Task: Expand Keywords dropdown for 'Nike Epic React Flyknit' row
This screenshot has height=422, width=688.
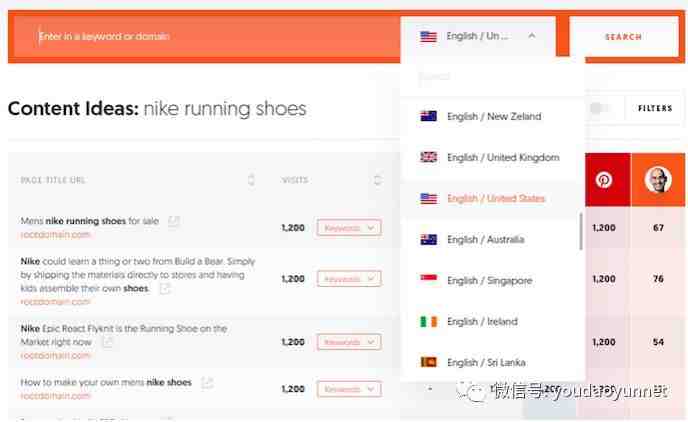Action: [349, 342]
